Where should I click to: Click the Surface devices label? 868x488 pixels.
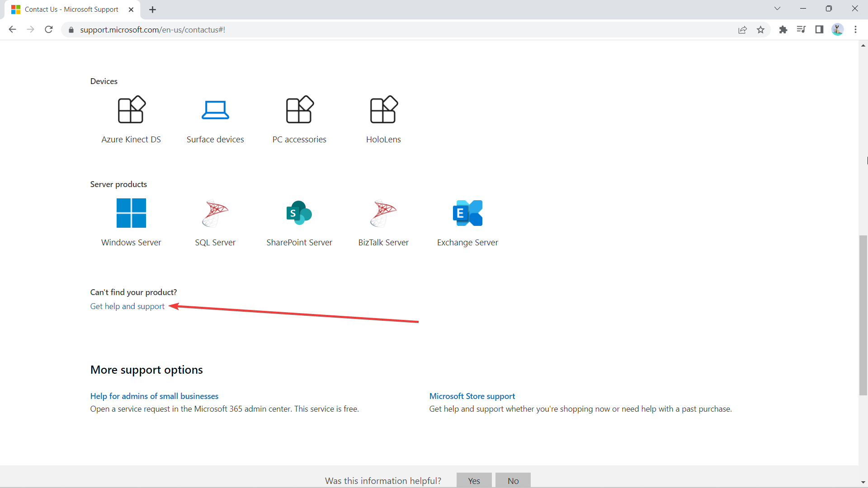tap(215, 140)
